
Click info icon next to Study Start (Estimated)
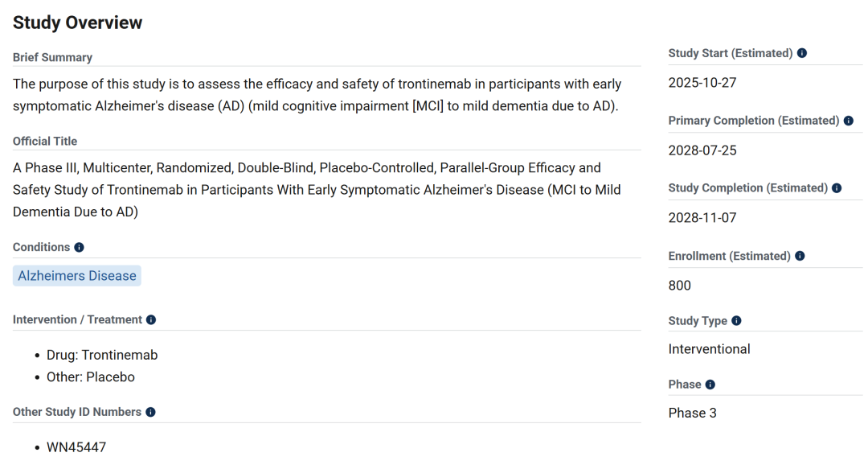point(802,53)
